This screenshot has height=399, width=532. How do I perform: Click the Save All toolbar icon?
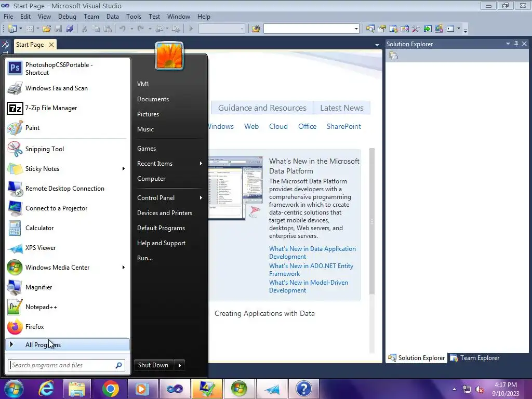(70, 29)
